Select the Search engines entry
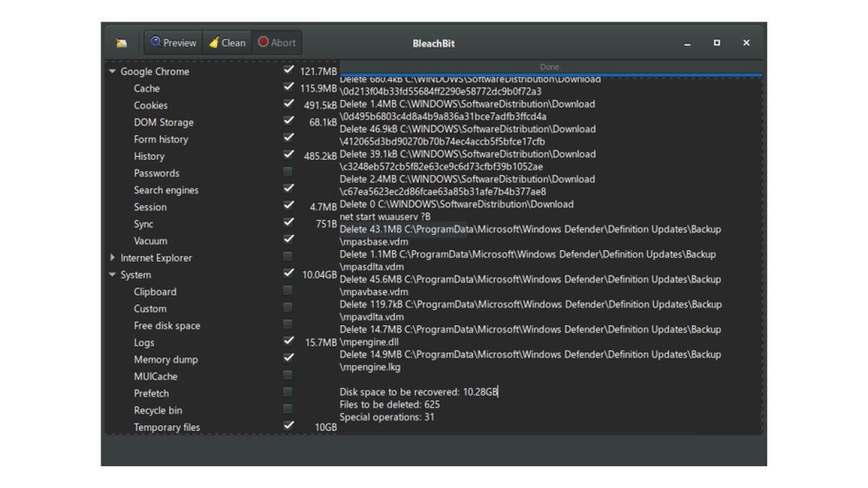868x488 pixels. point(166,190)
